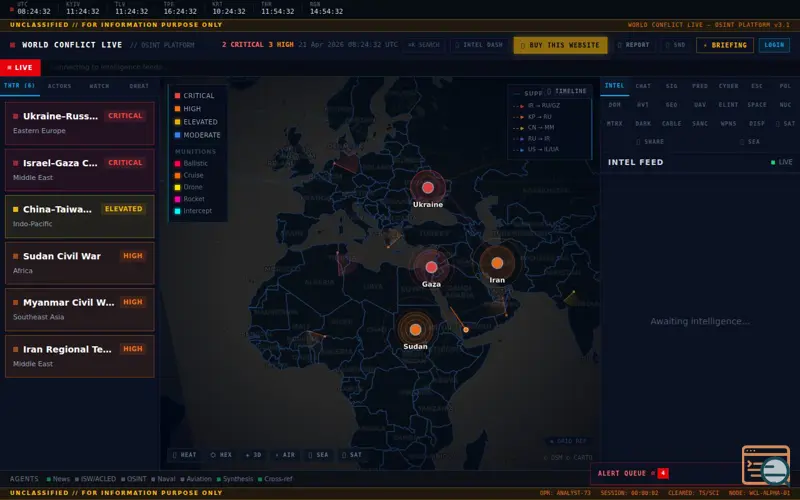Click the BRIEFING button

pyautogui.click(x=724, y=45)
